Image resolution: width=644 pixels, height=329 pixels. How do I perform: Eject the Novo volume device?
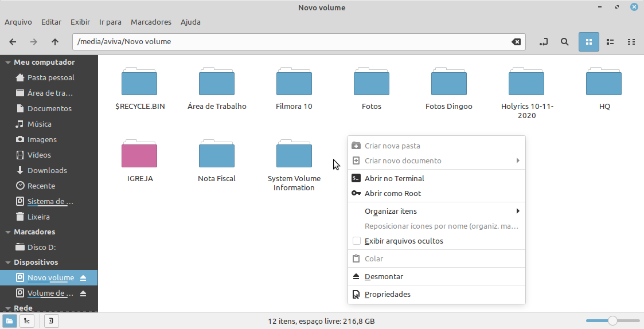[83, 278]
